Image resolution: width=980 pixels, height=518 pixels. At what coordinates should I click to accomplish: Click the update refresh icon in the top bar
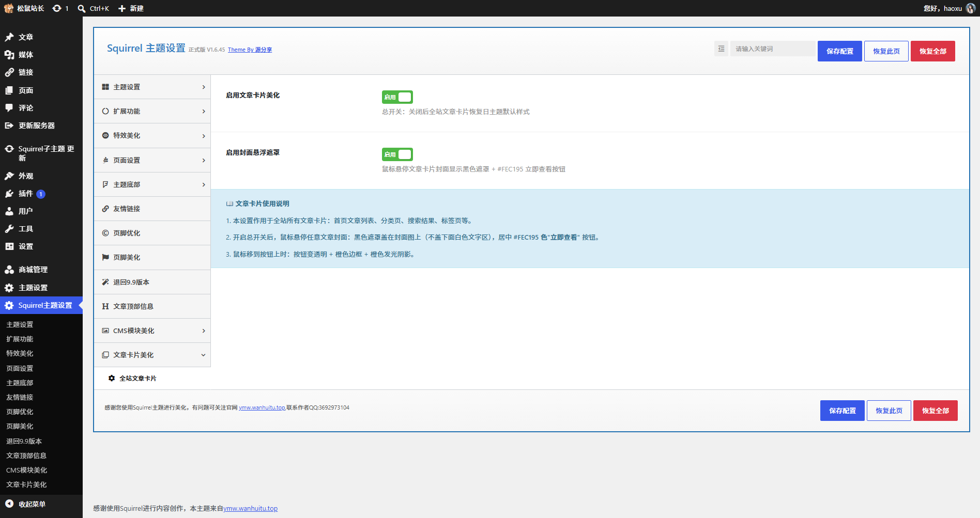[57, 8]
